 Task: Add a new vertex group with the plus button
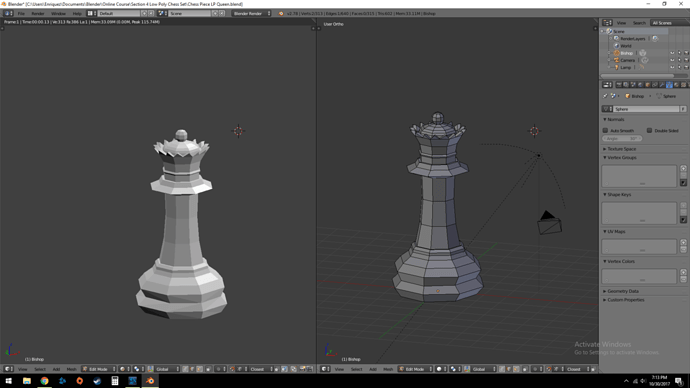[x=683, y=168]
